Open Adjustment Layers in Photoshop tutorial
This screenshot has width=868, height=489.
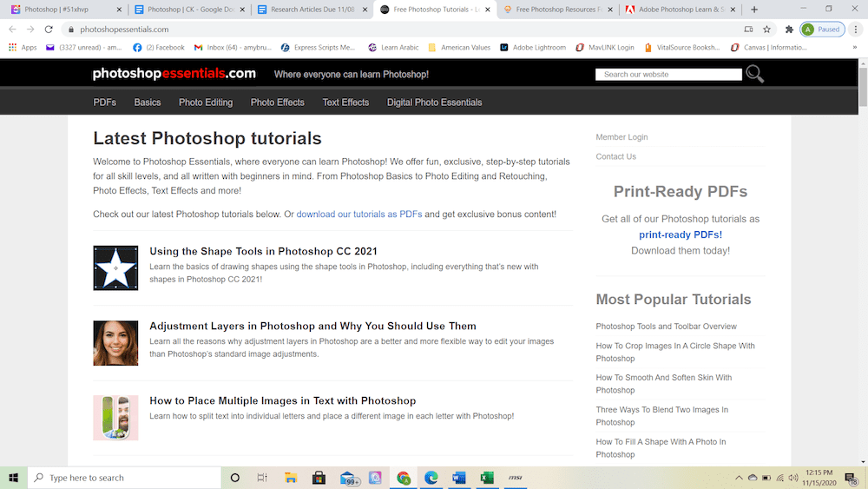pos(312,327)
